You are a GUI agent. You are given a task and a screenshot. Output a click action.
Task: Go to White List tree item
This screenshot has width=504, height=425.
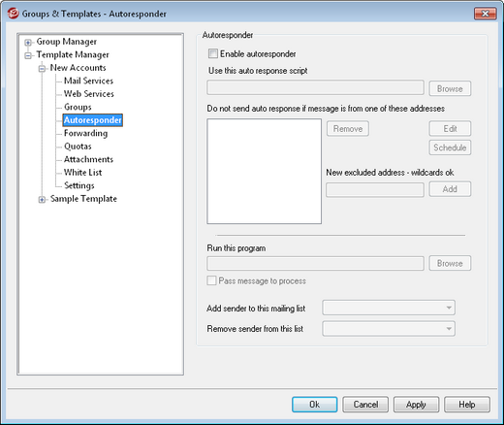coord(82,173)
